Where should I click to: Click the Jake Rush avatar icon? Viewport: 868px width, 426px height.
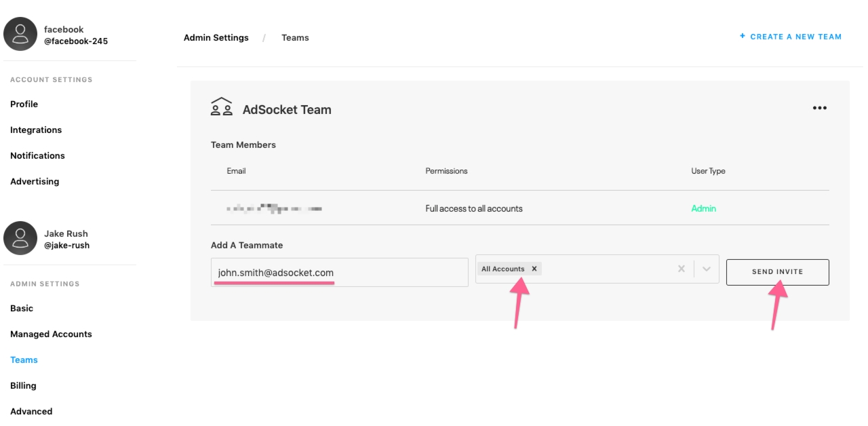(x=20, y=238)
